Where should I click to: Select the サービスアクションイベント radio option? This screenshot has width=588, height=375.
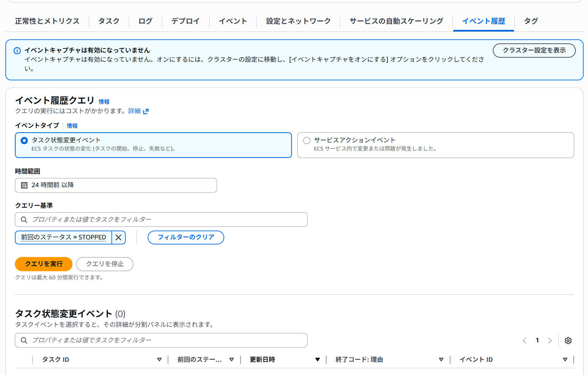[436, 145]
